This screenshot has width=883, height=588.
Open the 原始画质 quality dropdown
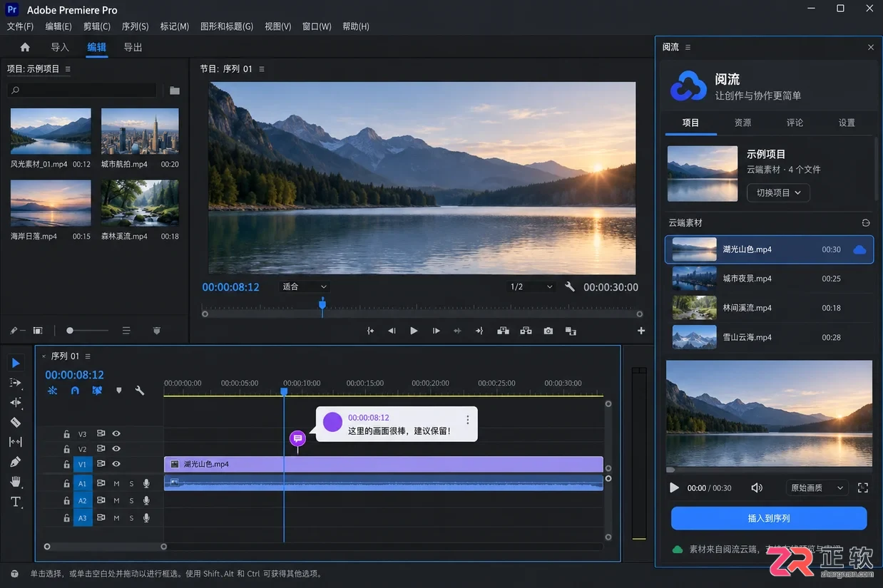click(817, 488)
